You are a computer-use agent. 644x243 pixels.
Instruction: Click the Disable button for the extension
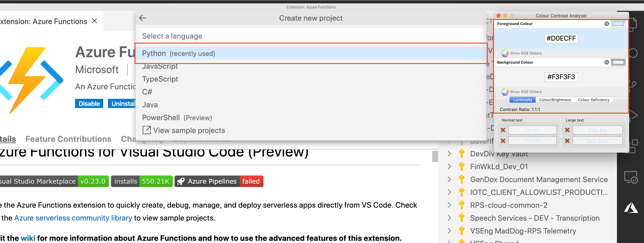pyautogui.click(x=89, y=103)
